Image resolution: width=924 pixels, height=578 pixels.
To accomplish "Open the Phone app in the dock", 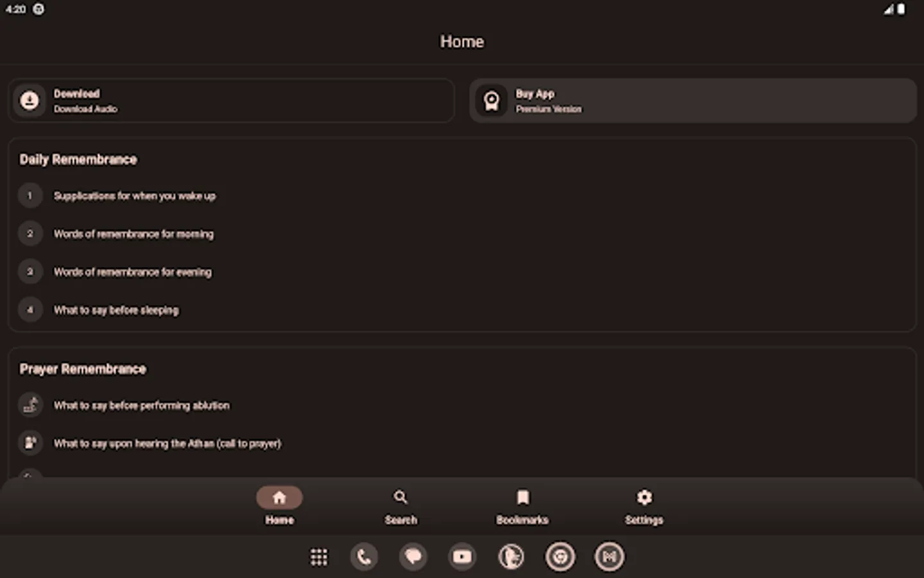I will click(364, 556).
